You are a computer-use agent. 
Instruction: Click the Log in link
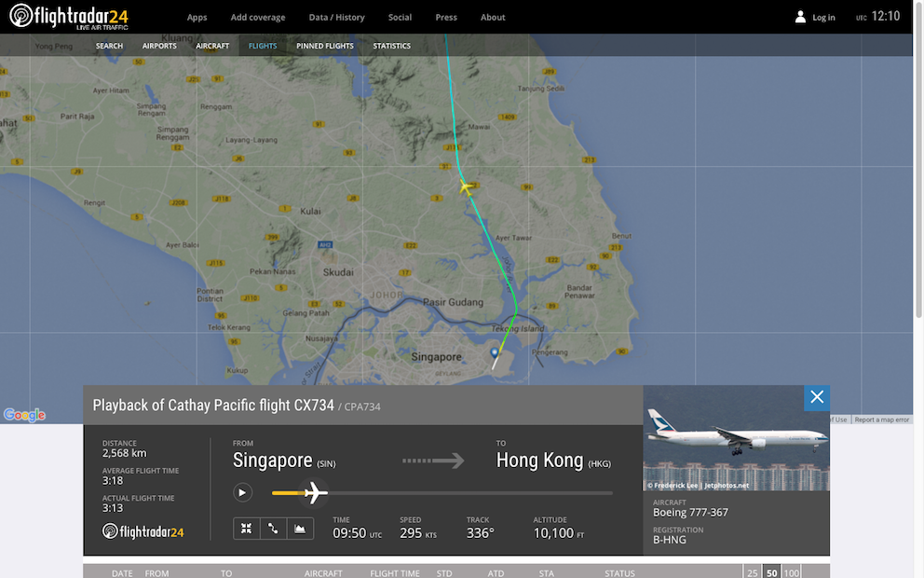[x=823, y=17]
